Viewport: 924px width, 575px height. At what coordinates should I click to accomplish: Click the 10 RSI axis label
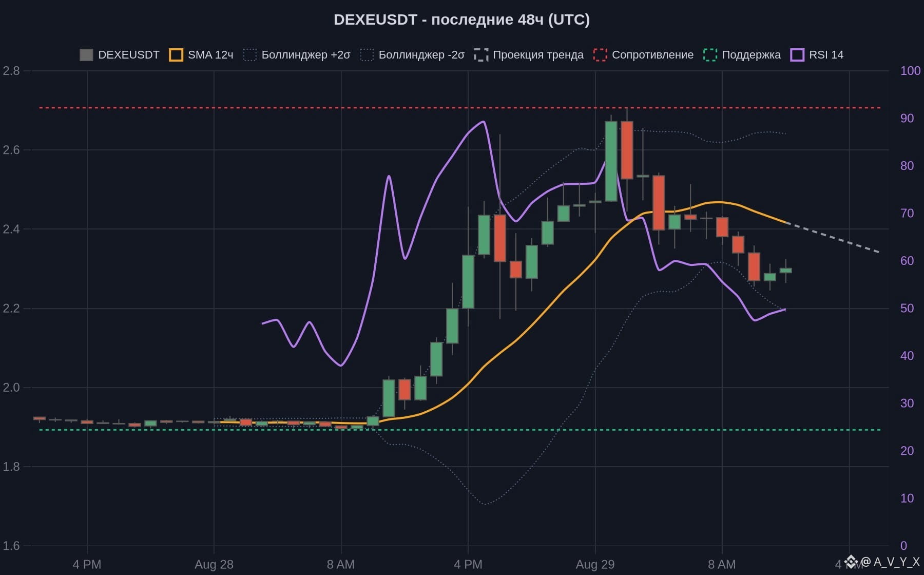[907, 499]
